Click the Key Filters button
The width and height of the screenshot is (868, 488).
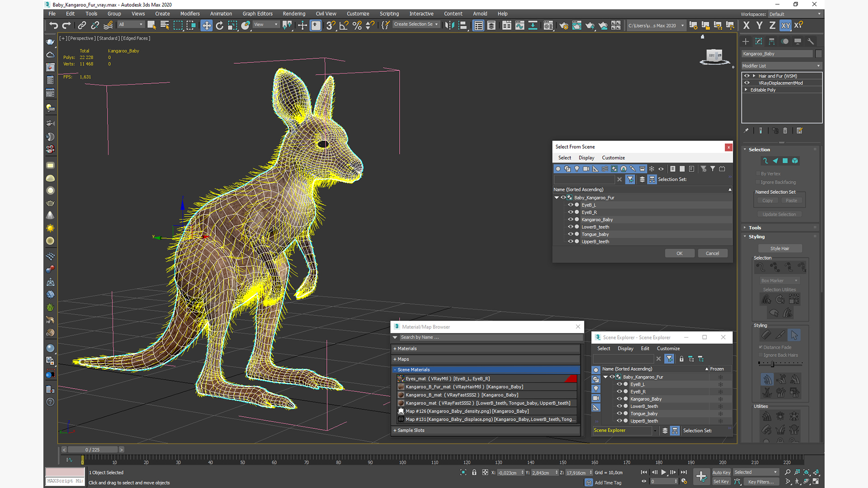[761, 482]
